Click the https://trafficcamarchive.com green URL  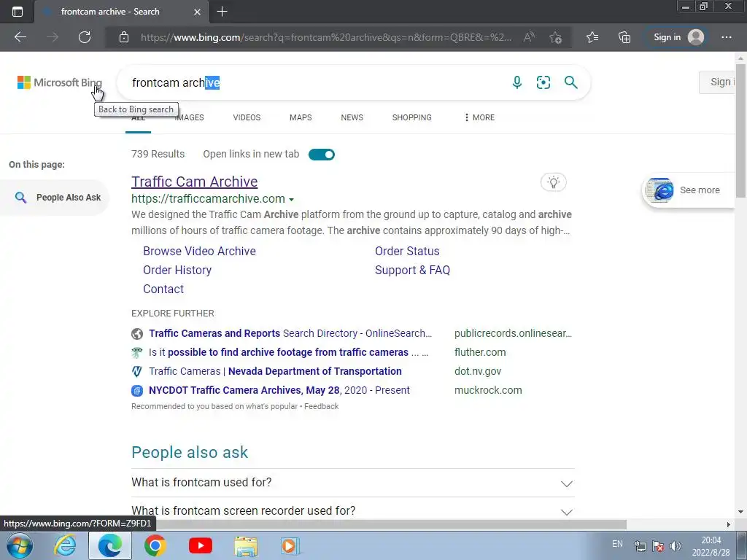coord(208,198)
